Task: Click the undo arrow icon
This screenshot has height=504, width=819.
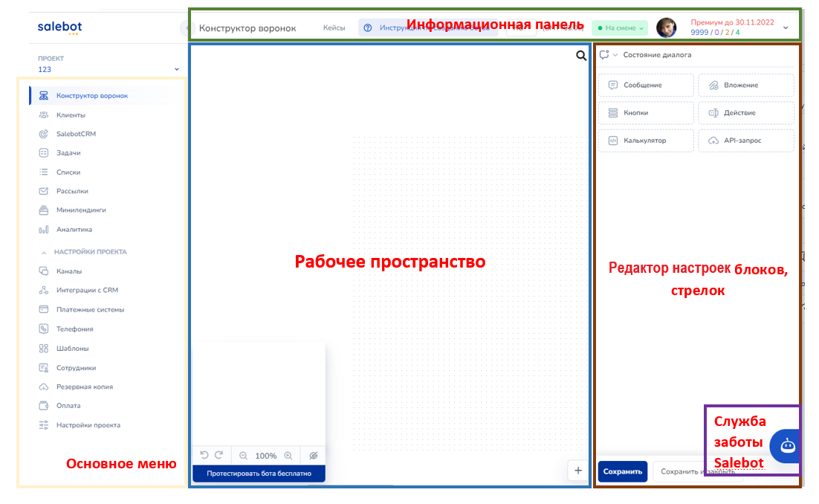Action: point(204,455)
